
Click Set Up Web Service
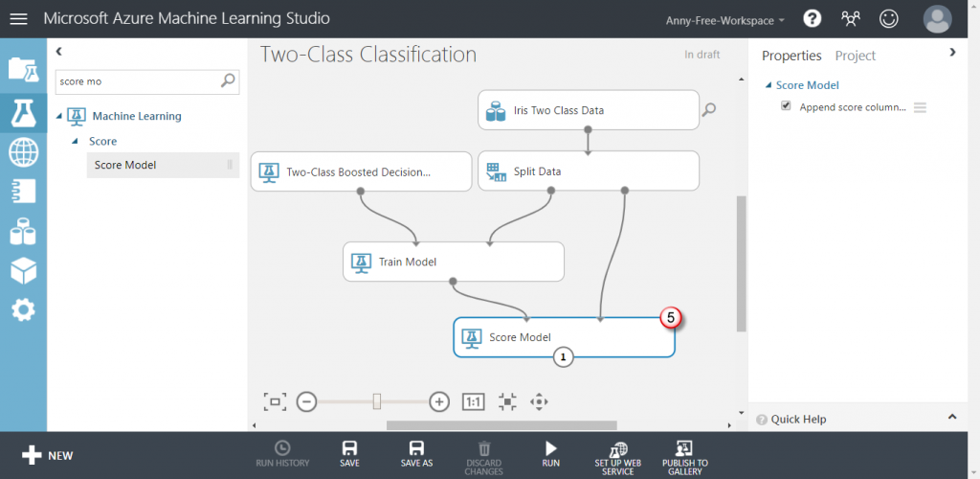(x=618, y=458)
